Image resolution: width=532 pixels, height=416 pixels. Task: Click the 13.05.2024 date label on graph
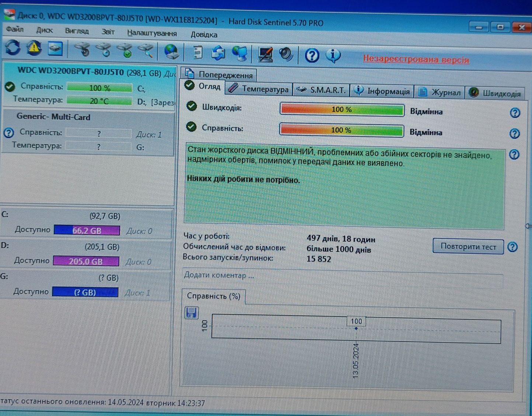click(355, 361)
